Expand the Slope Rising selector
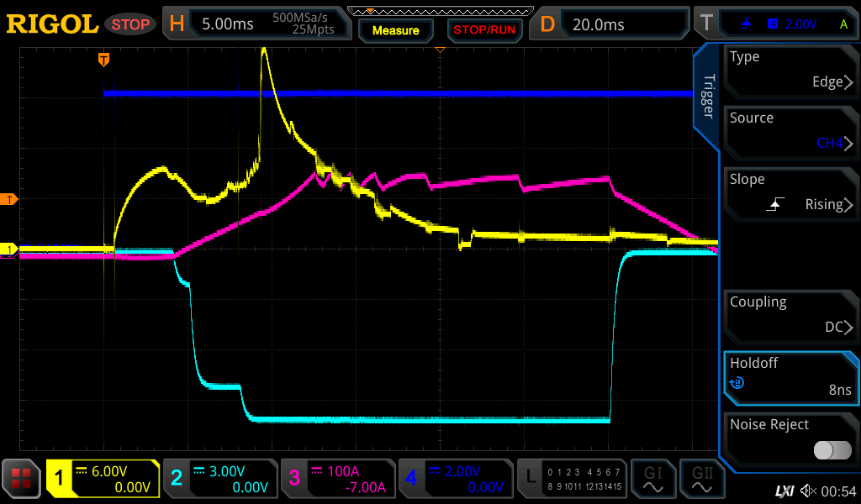The image size is (861, 504). click(790, 193)
